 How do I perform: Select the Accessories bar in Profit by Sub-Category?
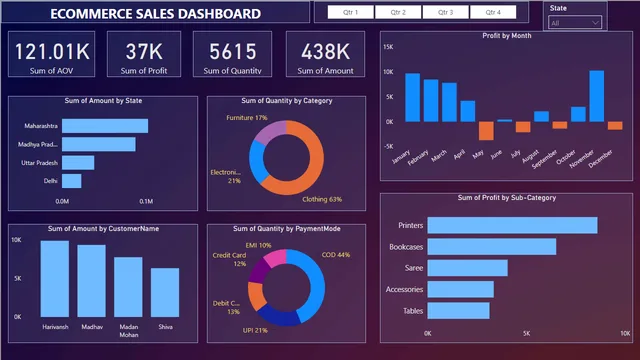pos(461,289)
